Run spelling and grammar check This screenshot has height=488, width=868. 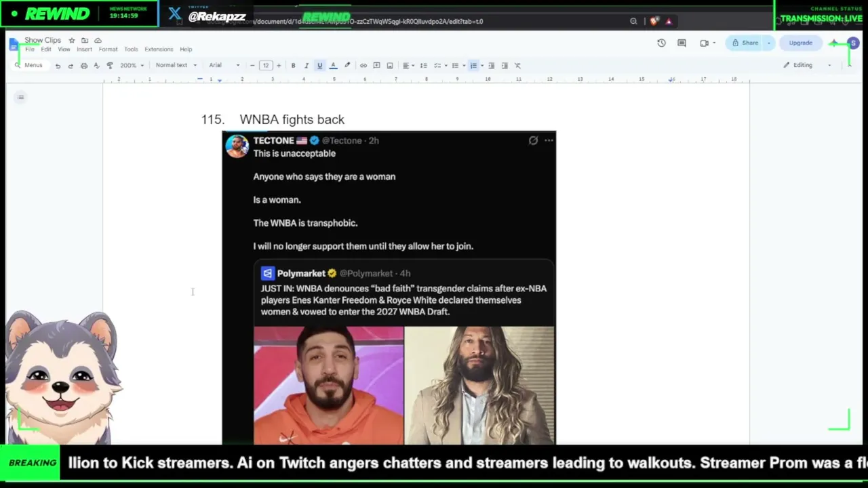(96, 66)
